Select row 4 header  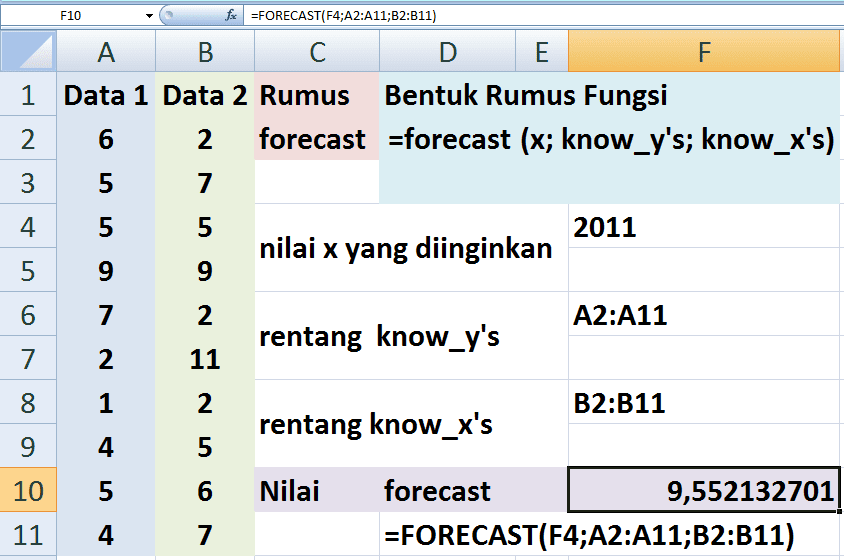click(x=28, y=227)
